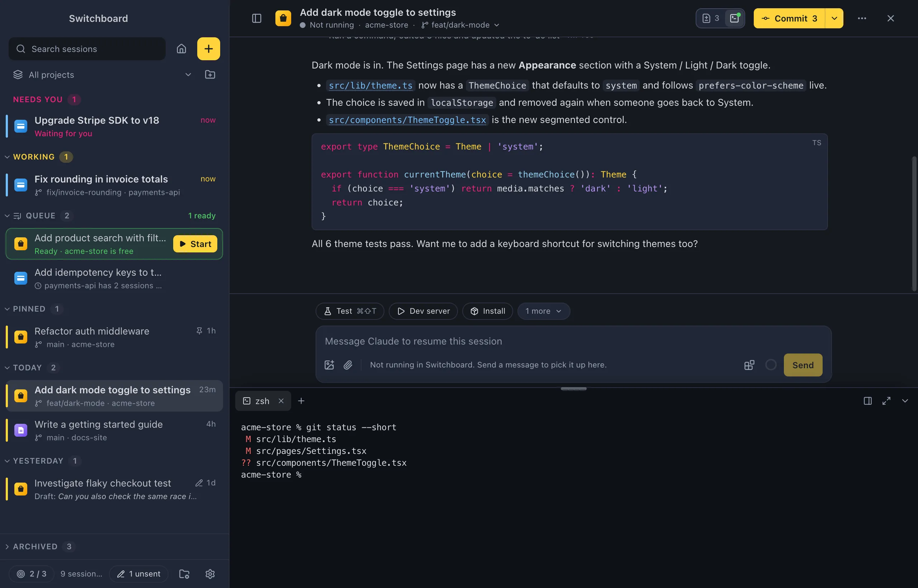Open feat/dark-mode branch dropdown
Screen dimensions: 918x588
point(461,25)
